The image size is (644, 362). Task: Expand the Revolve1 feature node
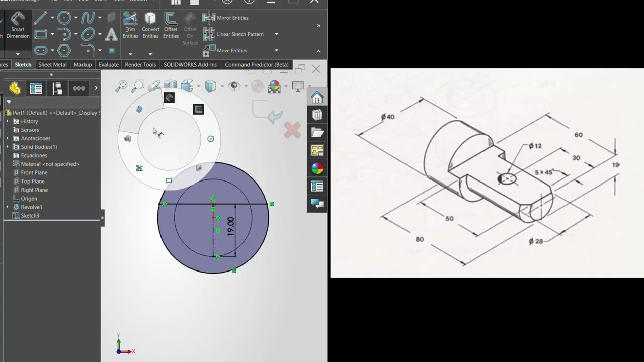(8, 207)
